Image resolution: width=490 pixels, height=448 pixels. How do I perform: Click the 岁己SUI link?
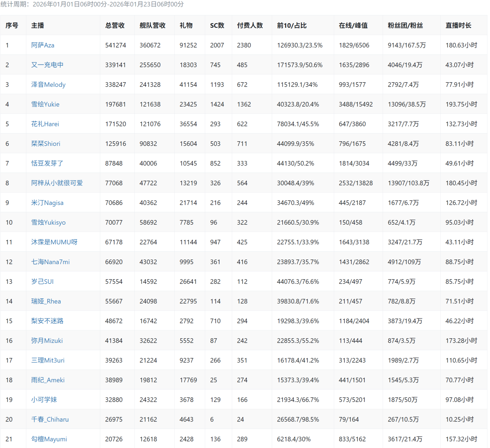coord(42,281)
